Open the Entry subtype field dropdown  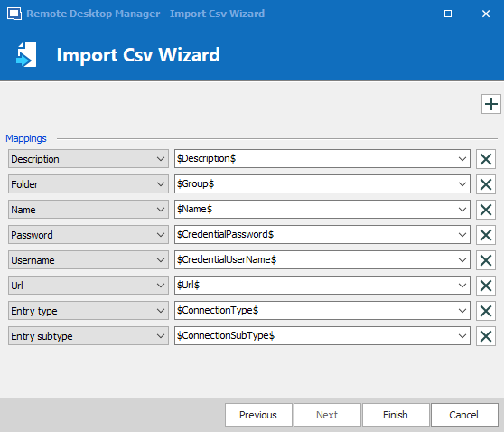[x=89, y=336]
